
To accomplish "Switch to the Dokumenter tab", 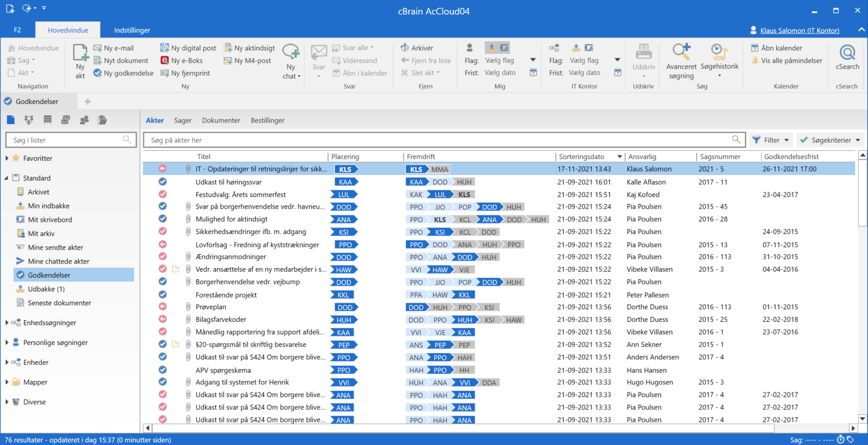I will pos(221,120).
